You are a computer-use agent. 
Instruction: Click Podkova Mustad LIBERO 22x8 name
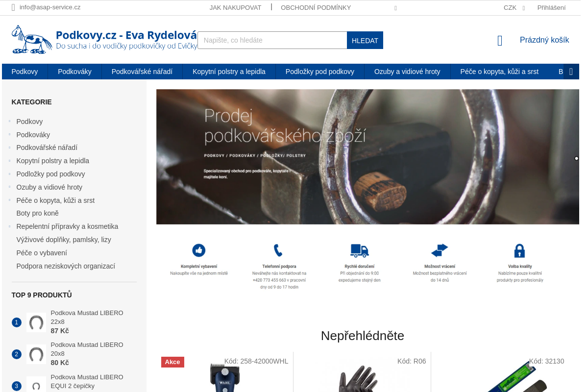[87, 318]
